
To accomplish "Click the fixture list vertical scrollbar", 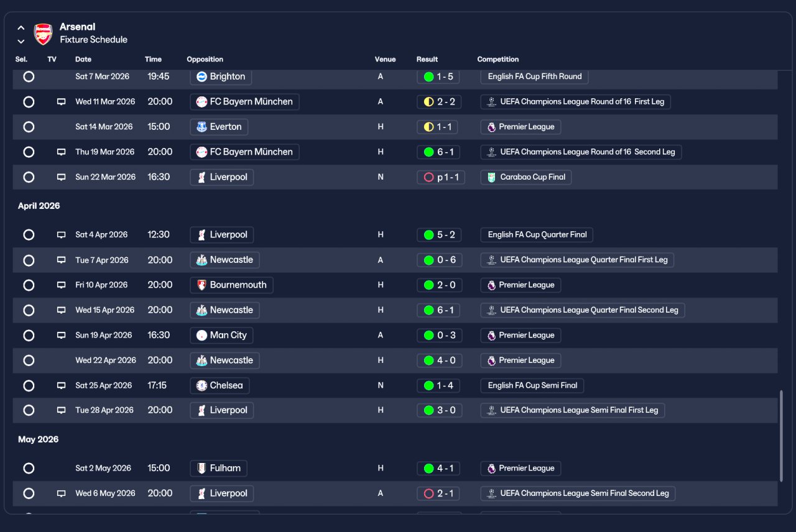I will [x=781, y=436].
